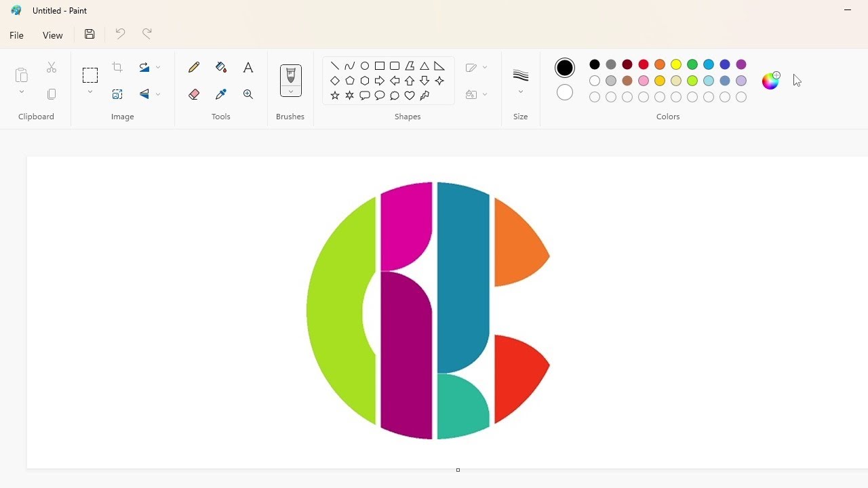Screen dimensions: 868x488
Task: Choose the Rounded rectangle shape
Action: tap(395, 66)
